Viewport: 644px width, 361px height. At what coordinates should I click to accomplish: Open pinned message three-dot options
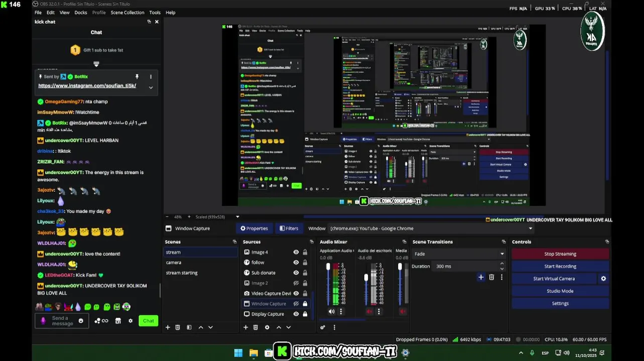tap(151, 77)
